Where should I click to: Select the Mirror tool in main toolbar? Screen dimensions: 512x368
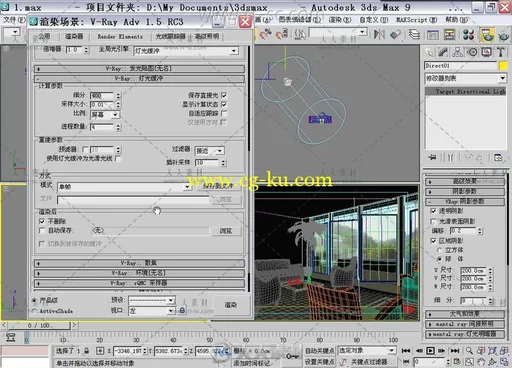[379, 34]
